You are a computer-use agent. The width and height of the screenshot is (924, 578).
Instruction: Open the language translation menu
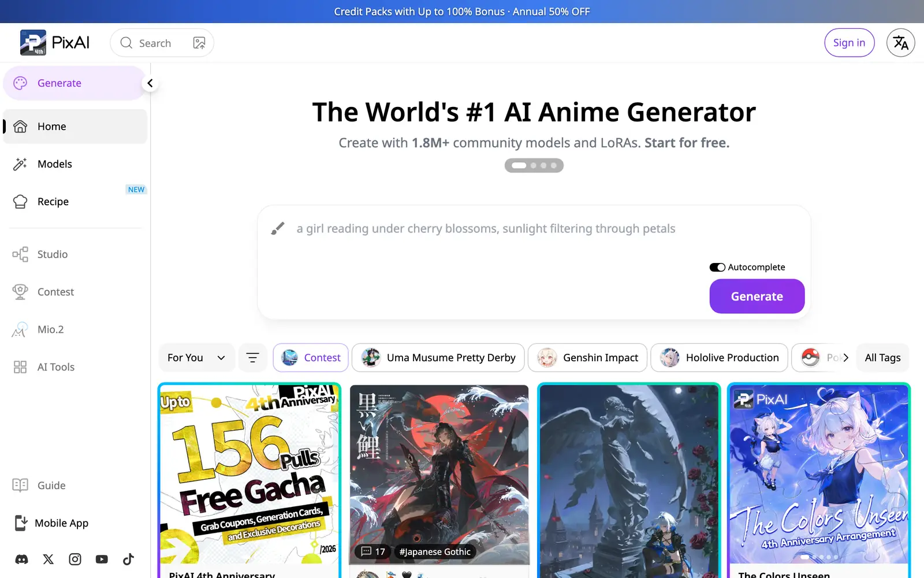pyautogui.click(x=900, y=43)
